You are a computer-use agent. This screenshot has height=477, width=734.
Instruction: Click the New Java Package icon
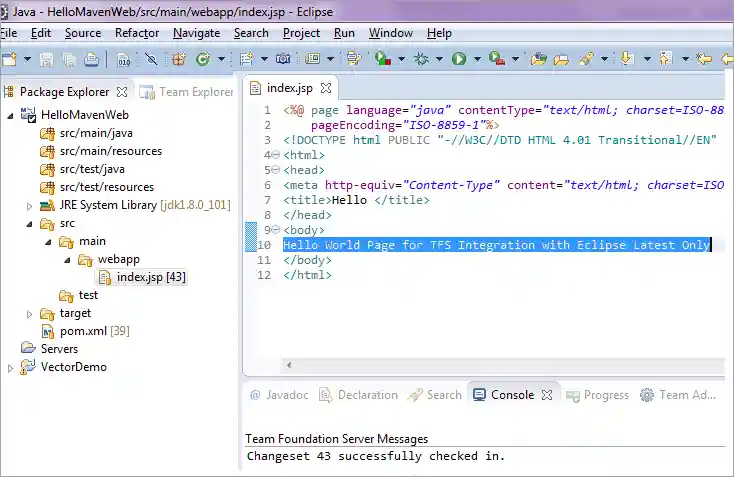(x=179, y=59)
